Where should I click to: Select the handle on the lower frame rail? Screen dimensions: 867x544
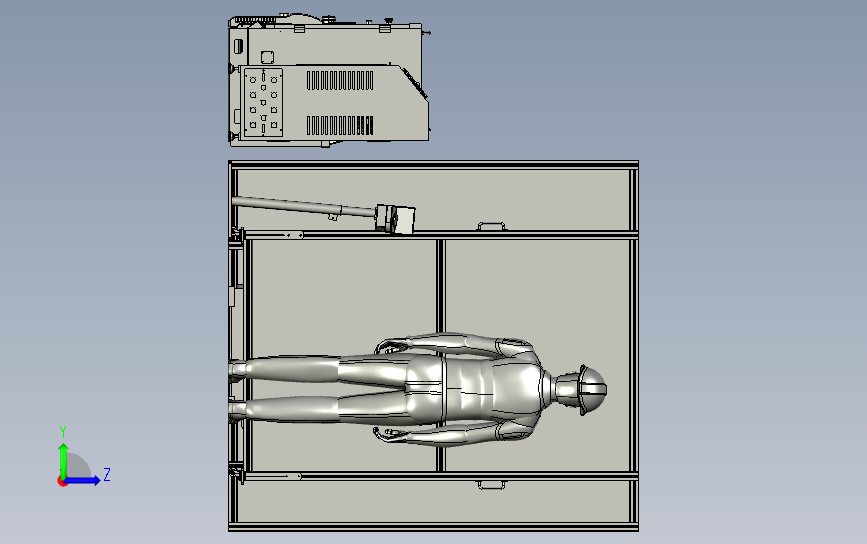pyautogui.click(x=491, y=485)
